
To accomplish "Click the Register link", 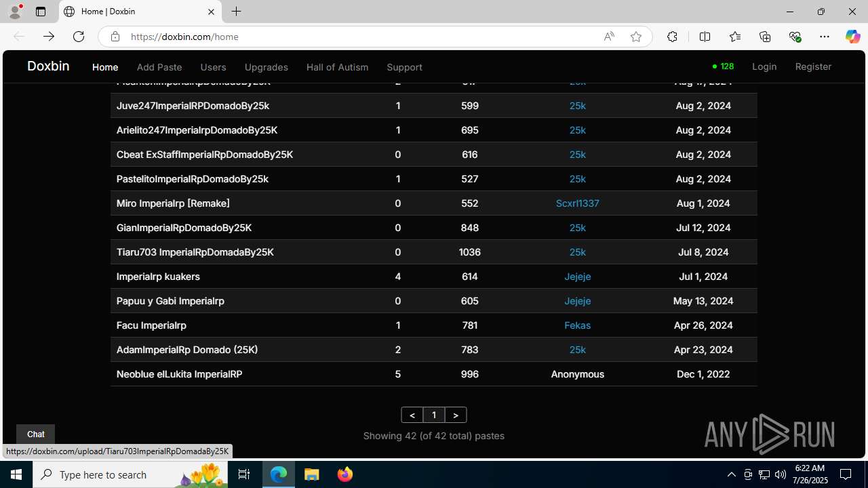I will tap(813, 66).
